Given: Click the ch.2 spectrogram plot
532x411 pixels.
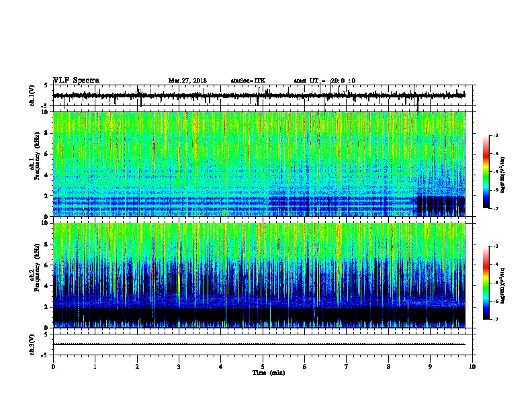Looking at the screenshot, I should (x=259, y=275).
